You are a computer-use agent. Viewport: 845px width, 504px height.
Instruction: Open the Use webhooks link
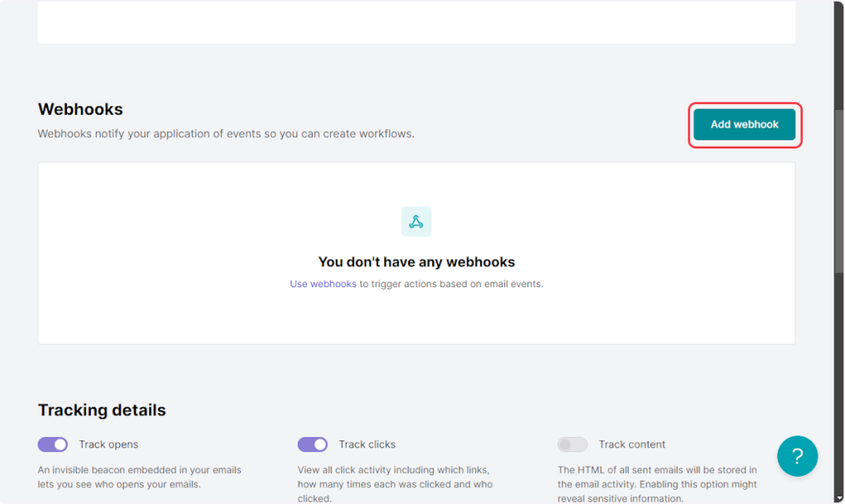pos(323,284)
